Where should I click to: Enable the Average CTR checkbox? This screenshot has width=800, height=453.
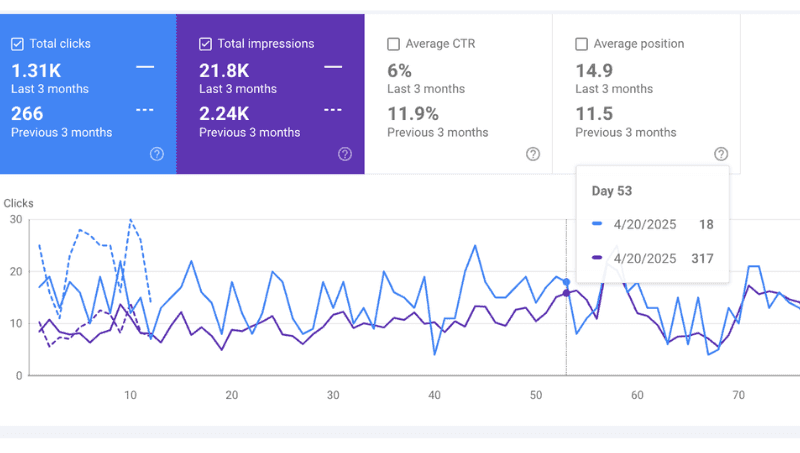tap(393, 44)
